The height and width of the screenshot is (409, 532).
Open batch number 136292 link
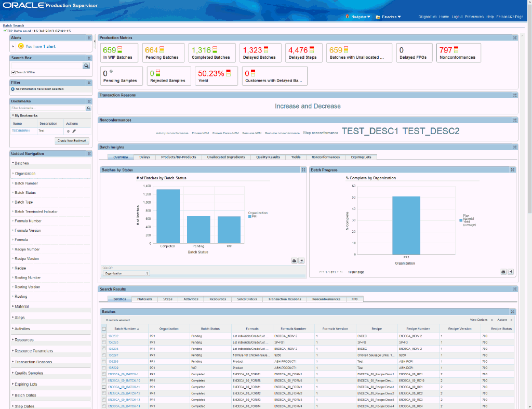[113, 336]
